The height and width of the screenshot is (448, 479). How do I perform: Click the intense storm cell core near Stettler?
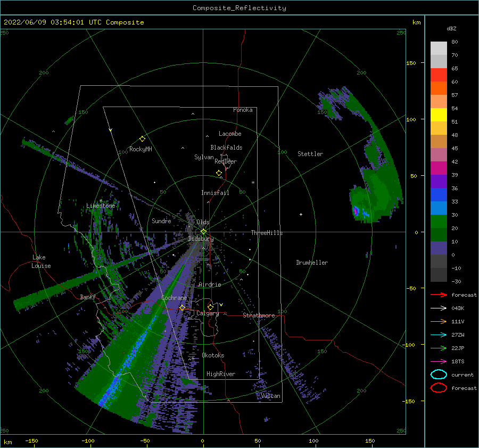(x=356, y=211)
